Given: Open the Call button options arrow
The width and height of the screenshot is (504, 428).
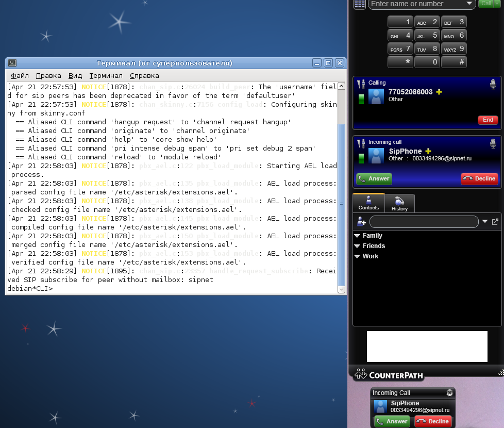Looking at the screenshot, I should pyautogui.click(x=497, y=4).
